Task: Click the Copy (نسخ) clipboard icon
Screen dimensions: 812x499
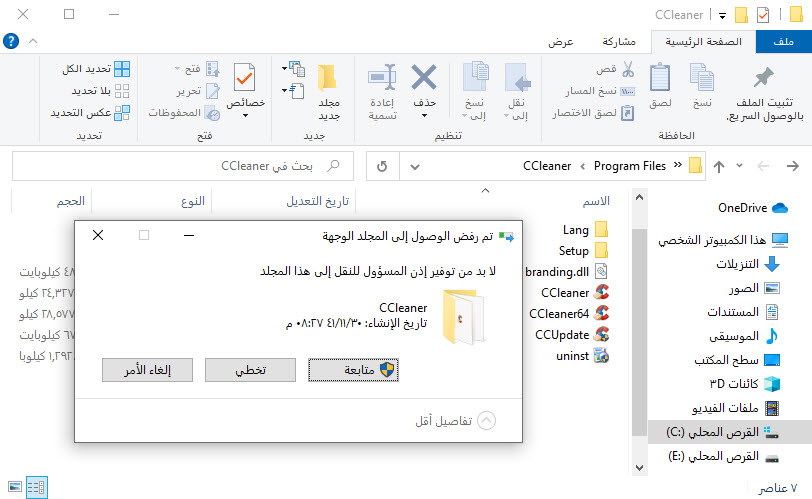Action: [x=702, y=78]
